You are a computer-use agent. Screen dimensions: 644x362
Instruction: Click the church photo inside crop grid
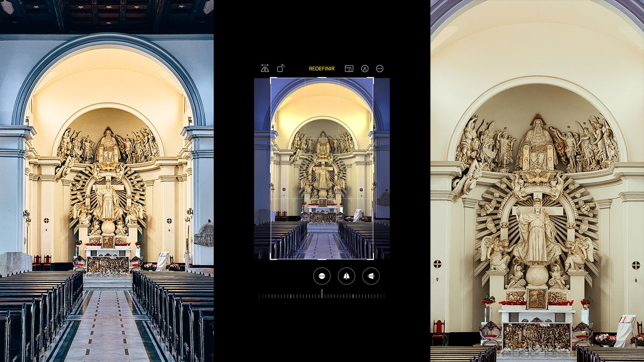click(x=322, y=169)
